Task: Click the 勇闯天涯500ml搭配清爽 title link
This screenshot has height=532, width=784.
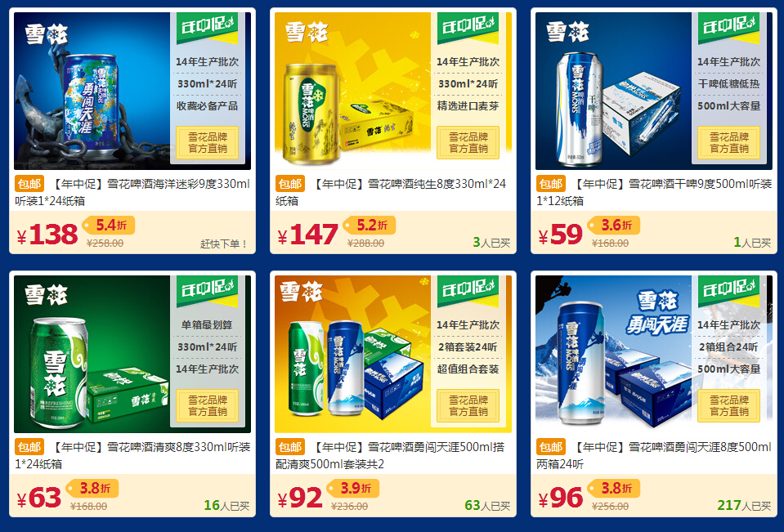Action: point(391,455)
